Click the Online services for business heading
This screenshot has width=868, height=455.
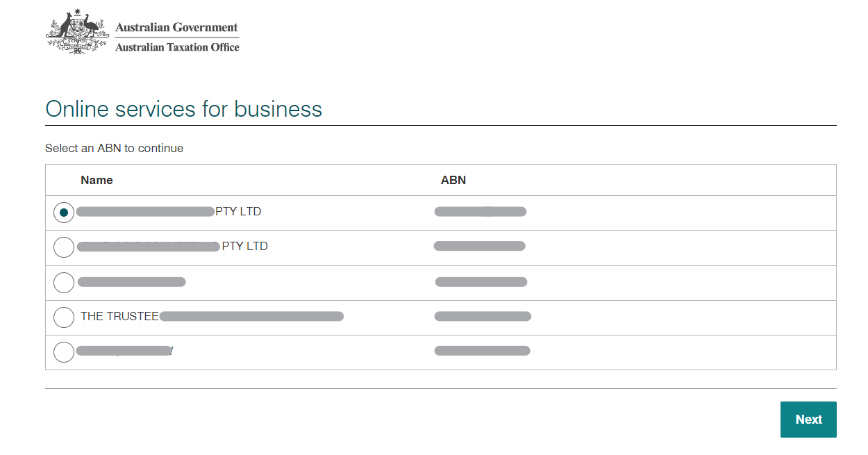183,109
